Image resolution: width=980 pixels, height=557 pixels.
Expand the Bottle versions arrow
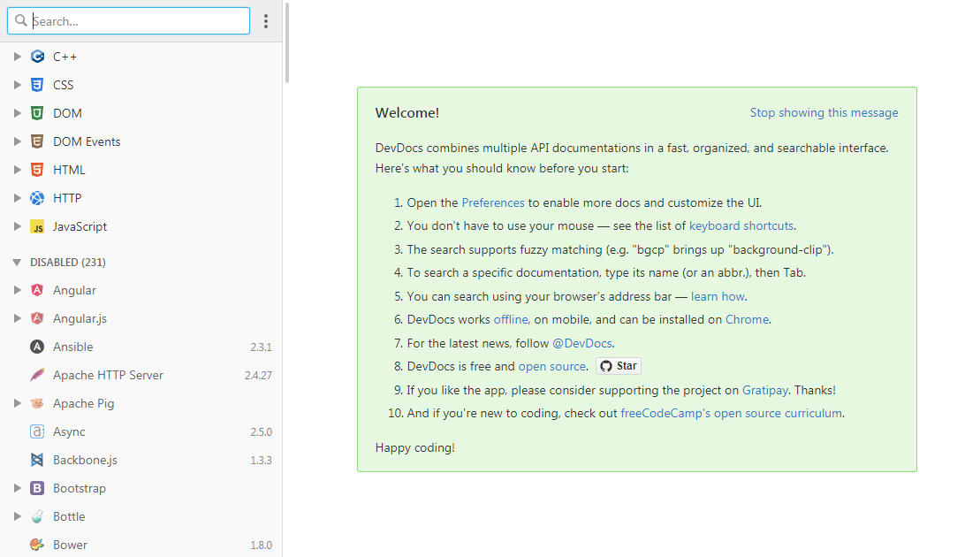point(18,516)
